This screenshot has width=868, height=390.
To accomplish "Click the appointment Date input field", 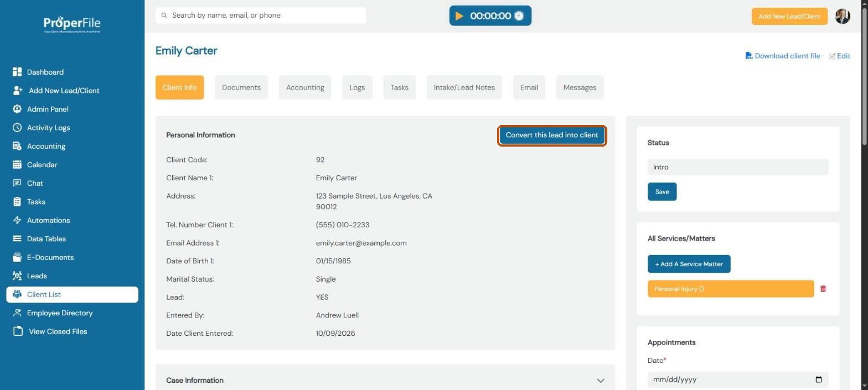I will [x=738, y=379].
